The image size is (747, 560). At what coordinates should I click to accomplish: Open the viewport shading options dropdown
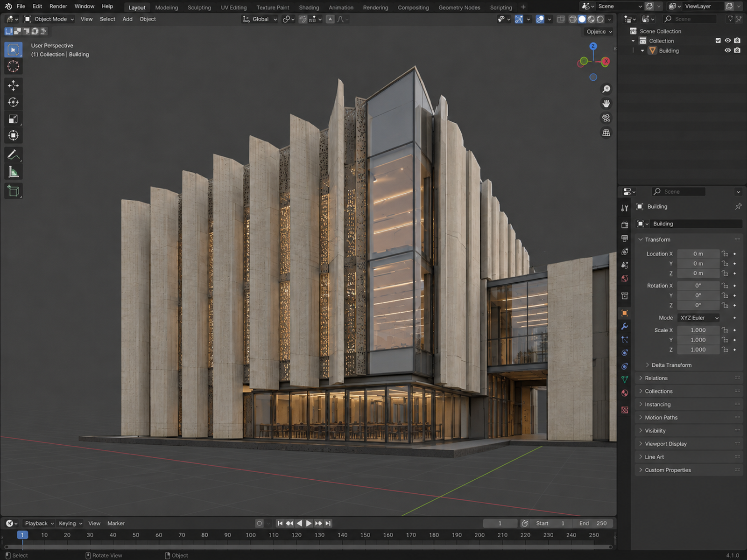tap(610, 19)
